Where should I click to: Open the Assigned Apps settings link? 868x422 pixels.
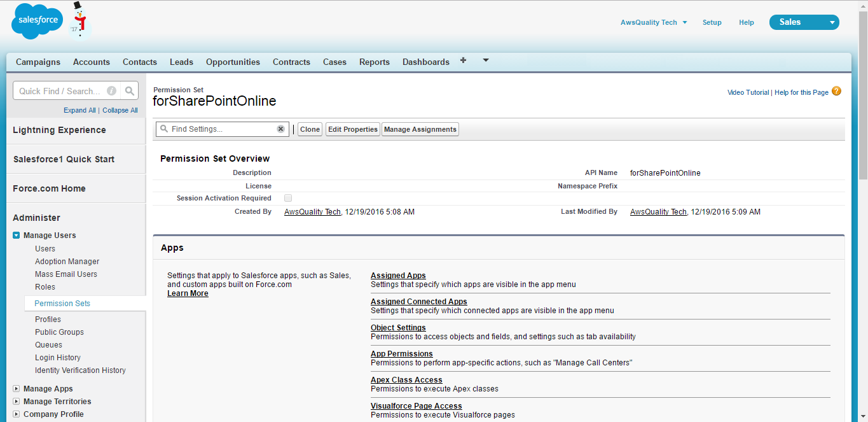click(x=398, y=276)
